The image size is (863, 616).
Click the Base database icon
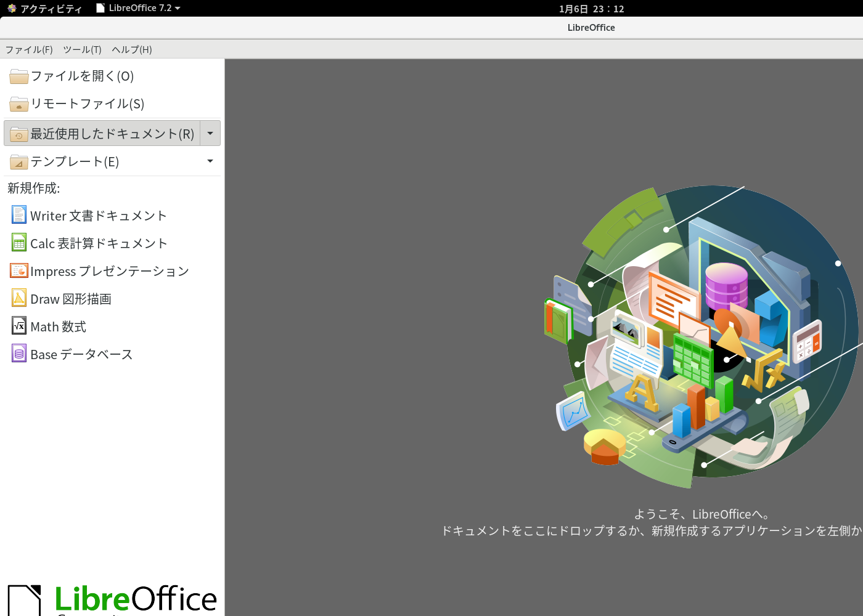click(19, 354)
